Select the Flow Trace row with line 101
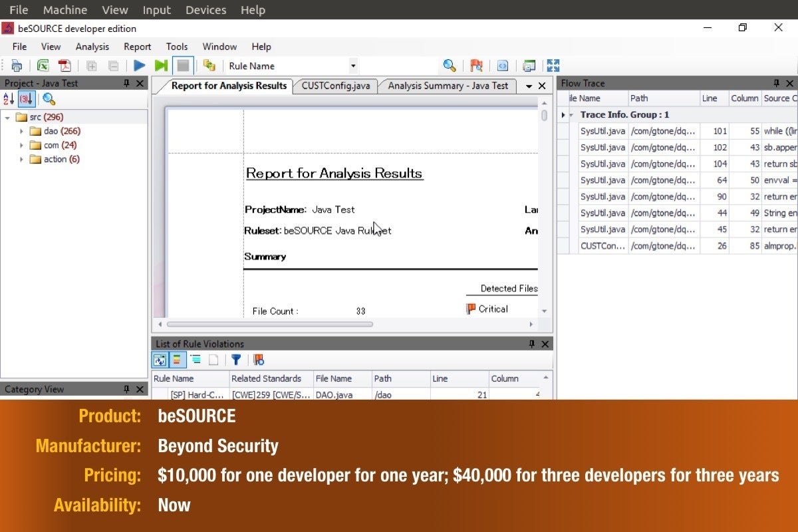Viewport: 798px width, 532px height. tap(677, 131)
